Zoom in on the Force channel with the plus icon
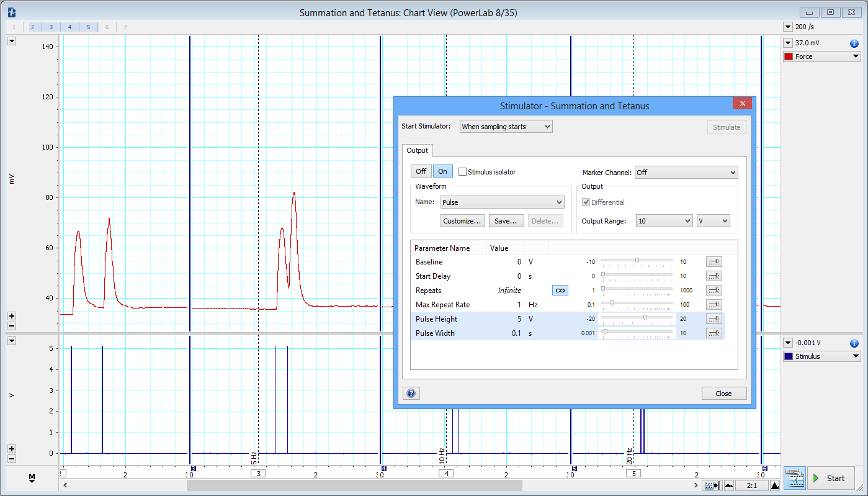868x496 pixels. coord(11,316)
